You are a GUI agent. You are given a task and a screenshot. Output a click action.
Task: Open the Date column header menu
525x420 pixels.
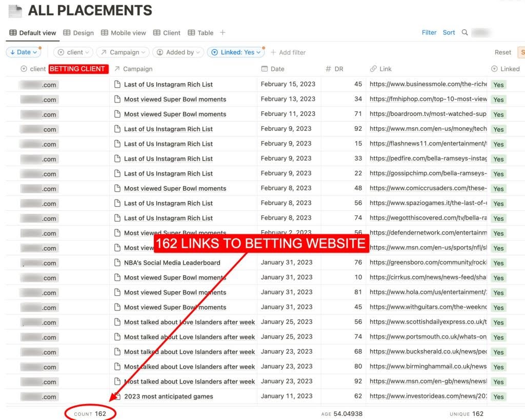pyautogui.click(x=273, y=69)
